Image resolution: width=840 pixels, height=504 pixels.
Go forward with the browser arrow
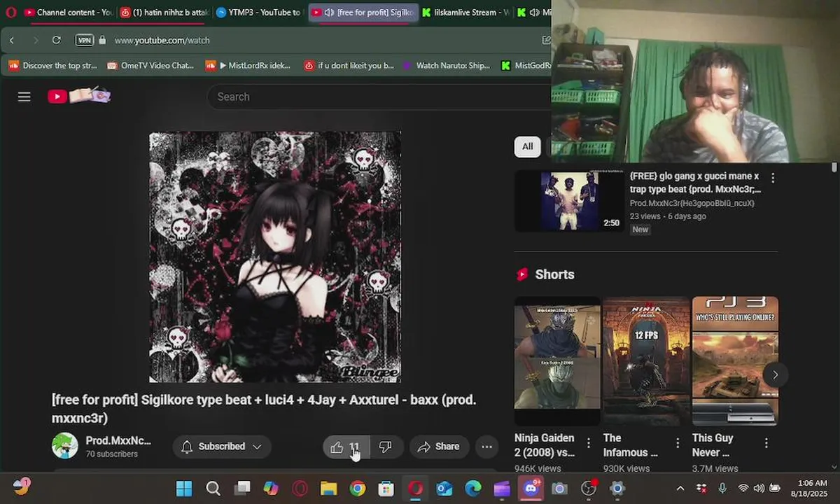click(35, 41)
